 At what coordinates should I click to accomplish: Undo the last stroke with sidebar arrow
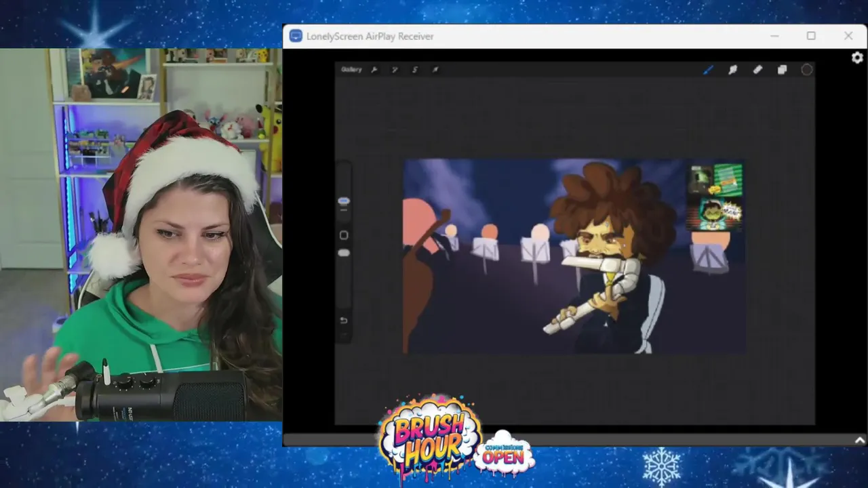pyautogui.click(x=344, y=321)
